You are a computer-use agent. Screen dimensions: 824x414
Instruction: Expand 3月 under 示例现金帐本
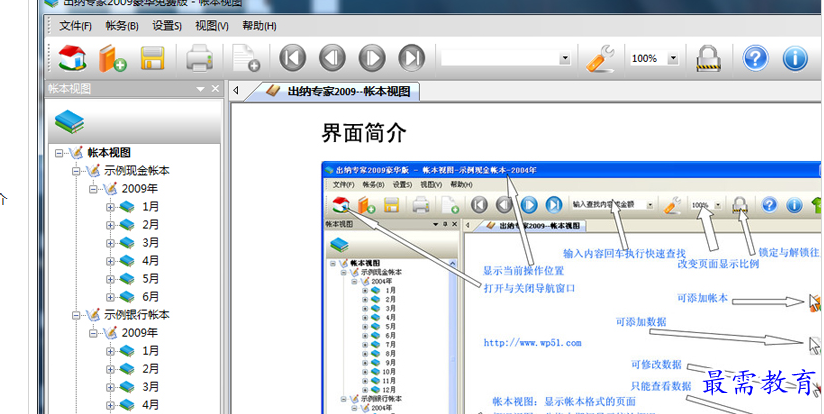click(x=110, y=243)
